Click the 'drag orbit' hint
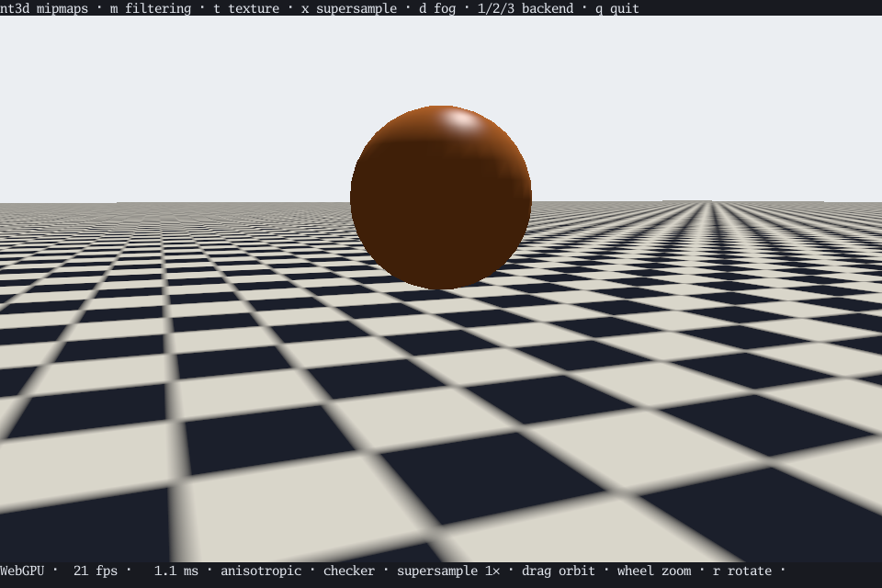Viewport: 882px width, 588px height. click(558, 571)
